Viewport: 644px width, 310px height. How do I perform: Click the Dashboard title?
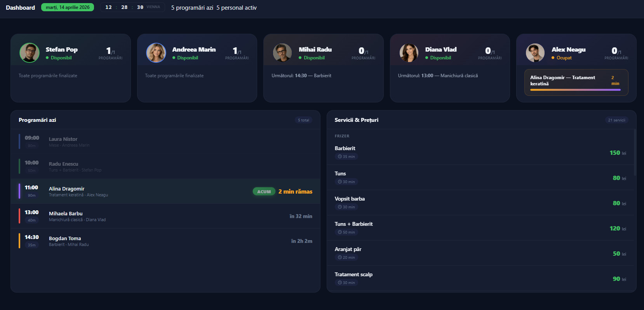(20, 7)
